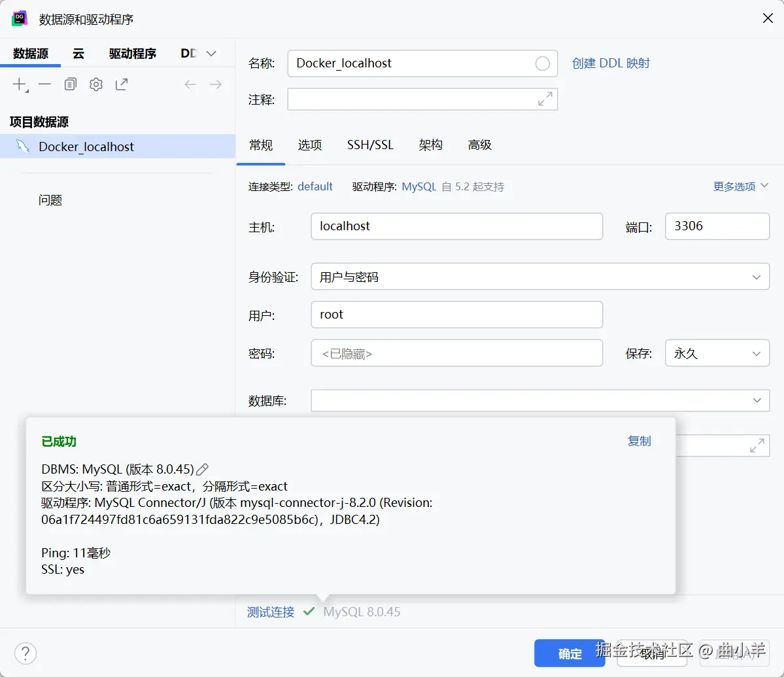Open the truncated DD tab
Image resolution: width=784 pixels, height=677 pixels.
[x=189, y=54]
